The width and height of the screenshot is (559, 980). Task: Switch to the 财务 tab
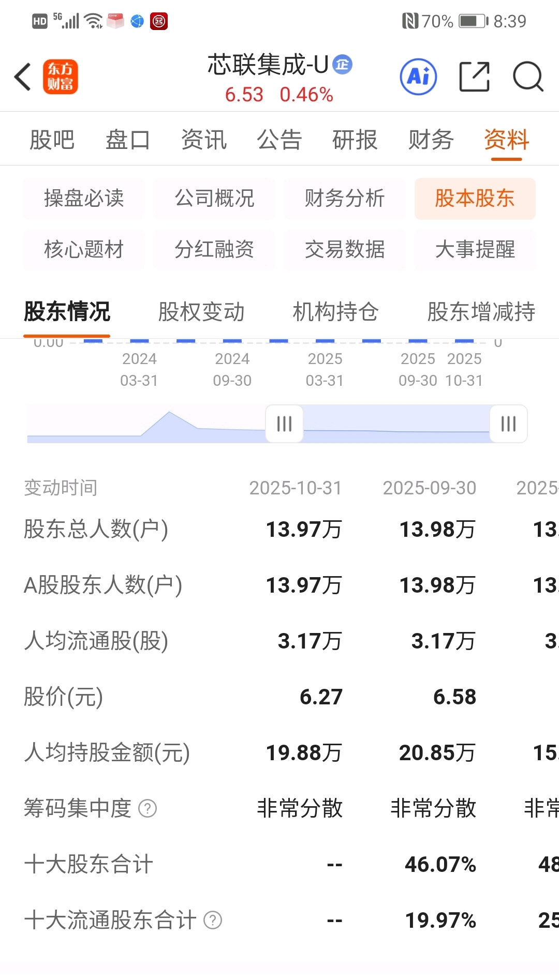(x=431, y=140)
